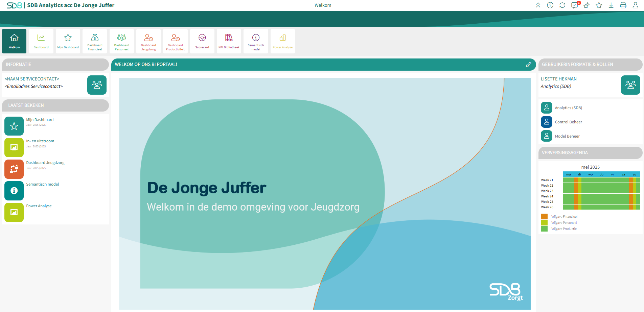Click the Informatie panel header
Image resolution: width=644 pixels, height=312 pixels.
point(55,65)
